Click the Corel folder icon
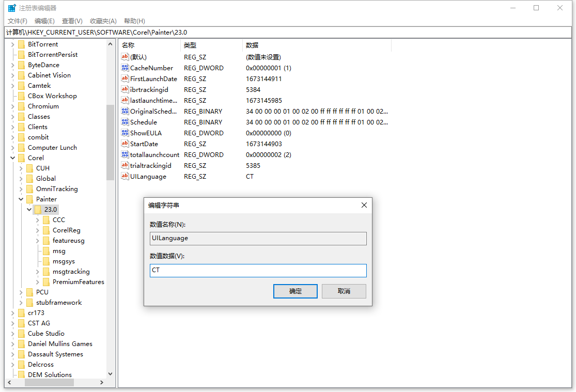 21,158
